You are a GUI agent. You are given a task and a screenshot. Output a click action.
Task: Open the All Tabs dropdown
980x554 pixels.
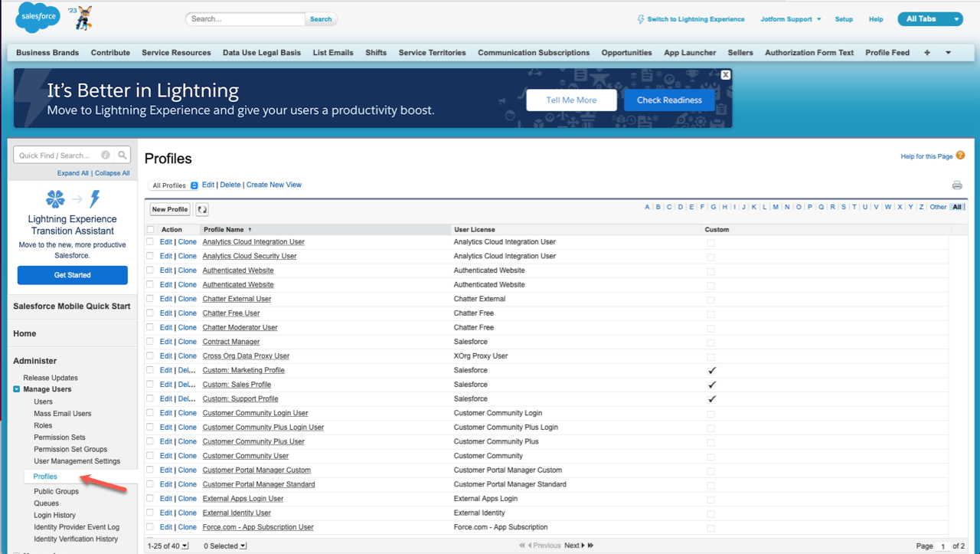click(x=929, y=19)
